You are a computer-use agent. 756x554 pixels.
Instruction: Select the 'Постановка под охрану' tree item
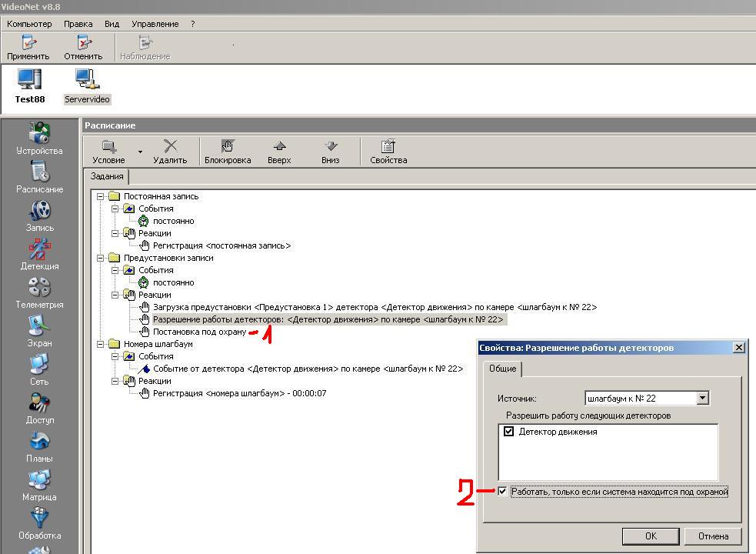[198, 332]
